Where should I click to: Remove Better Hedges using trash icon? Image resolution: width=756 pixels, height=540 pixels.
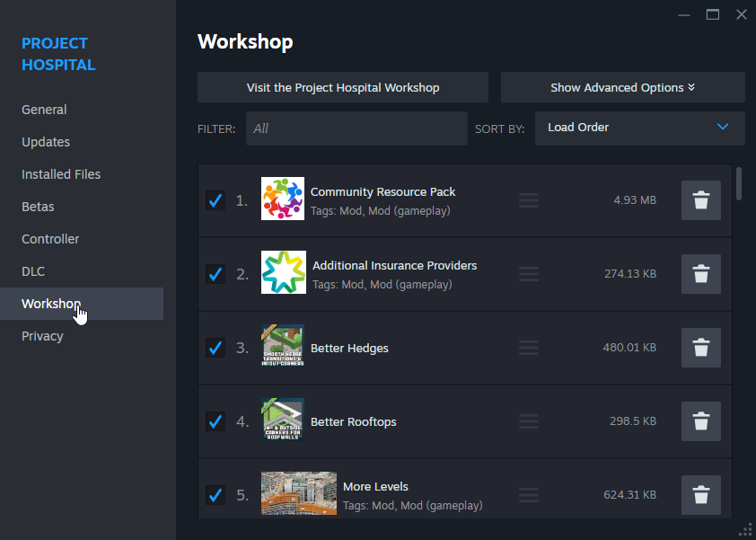click(x=701, y=348)
